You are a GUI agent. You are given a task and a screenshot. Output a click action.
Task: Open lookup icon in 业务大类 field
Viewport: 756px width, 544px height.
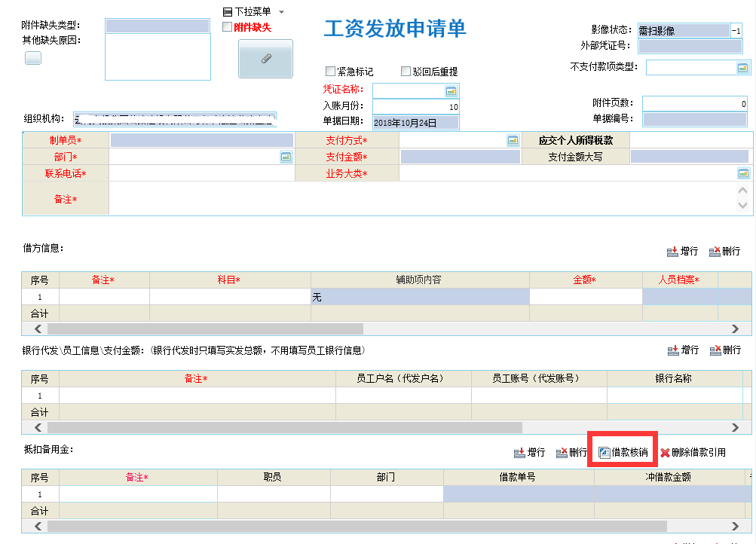coord(743,173)
